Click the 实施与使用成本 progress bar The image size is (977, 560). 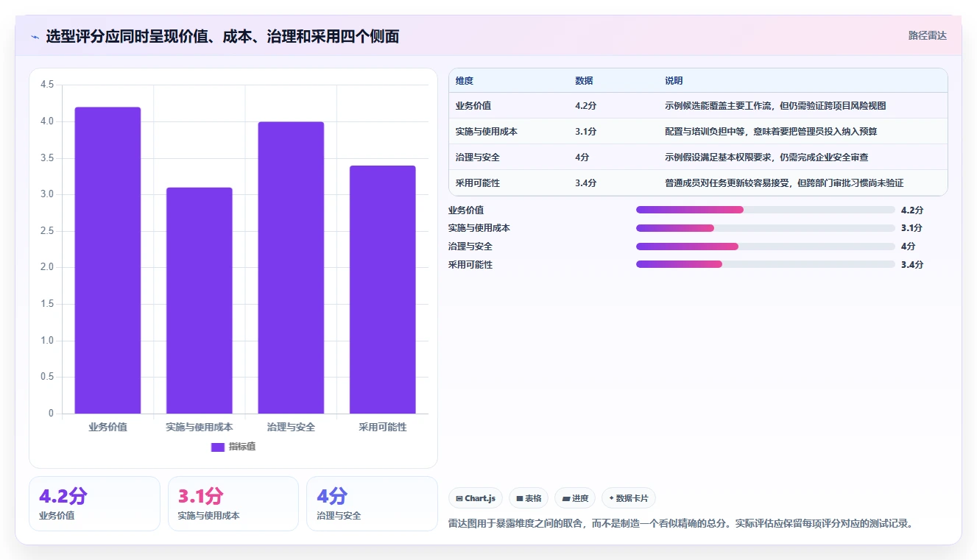point(766,228)
